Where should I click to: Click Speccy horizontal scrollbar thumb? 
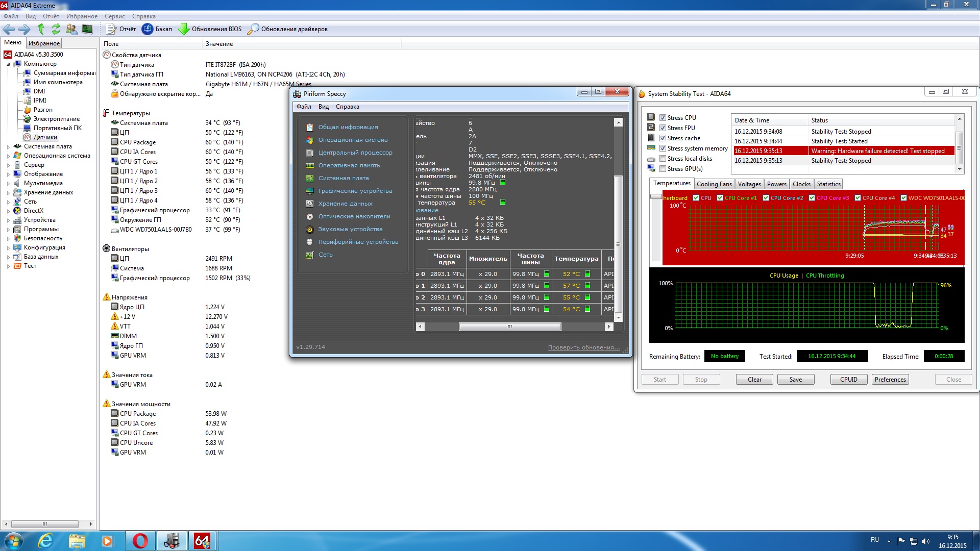509,327
